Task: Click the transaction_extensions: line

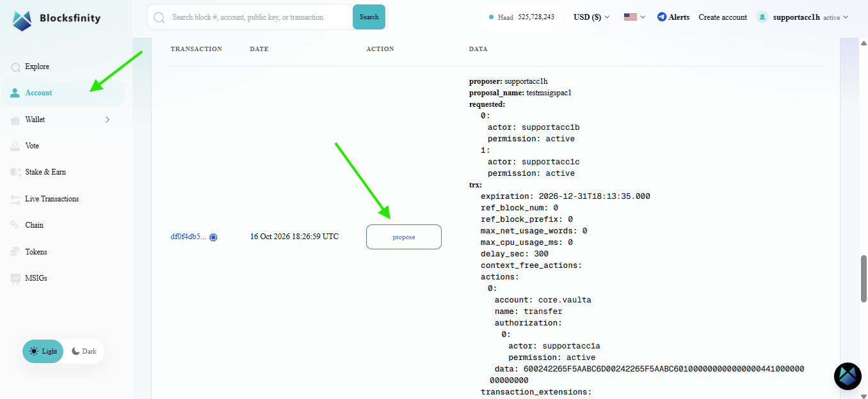Action: tap(536, 392)
